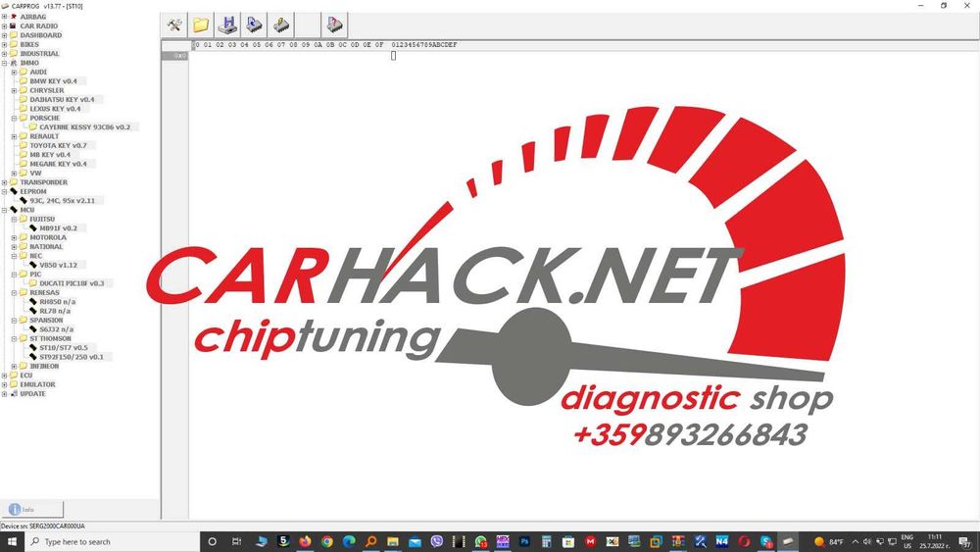The image size is (980, 552).
Task: Collapse the MCU tree node
Action: click(x=4, y=210)
